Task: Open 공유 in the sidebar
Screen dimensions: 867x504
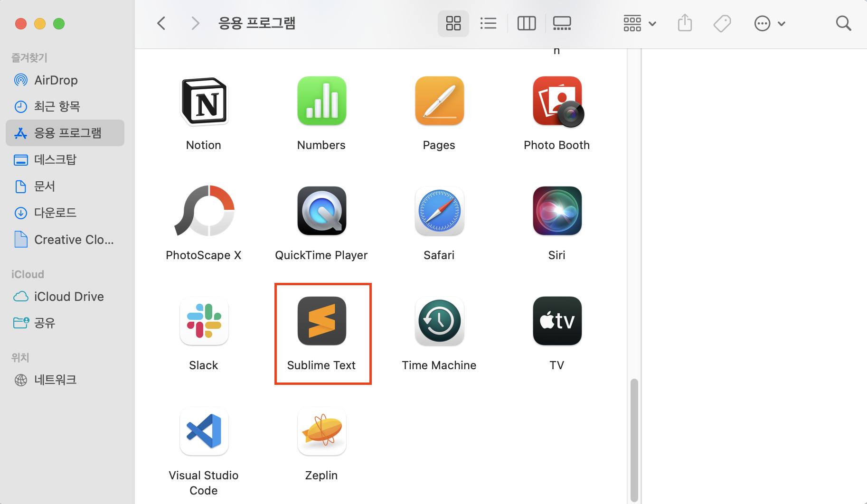Action: (x=65, y=323)
